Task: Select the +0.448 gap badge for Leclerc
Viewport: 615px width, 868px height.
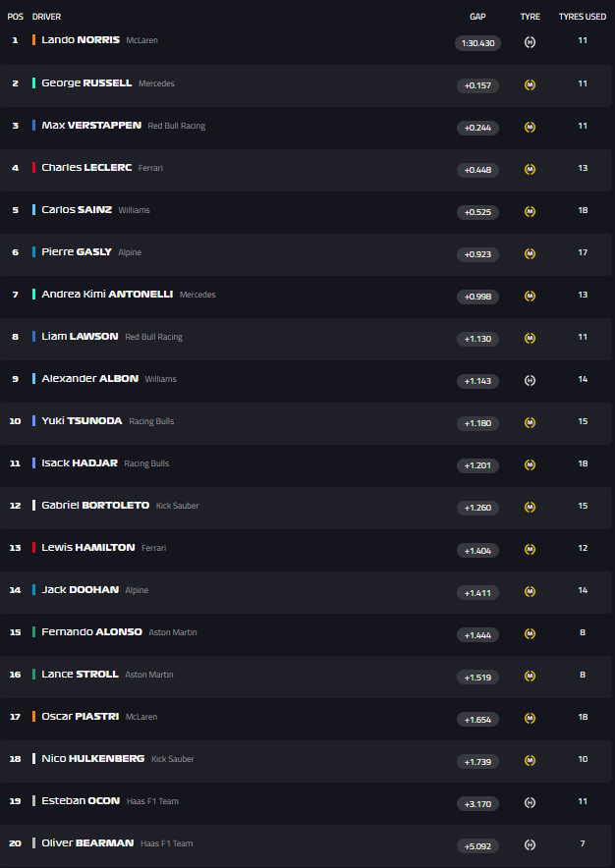Action: pos(478,170)
